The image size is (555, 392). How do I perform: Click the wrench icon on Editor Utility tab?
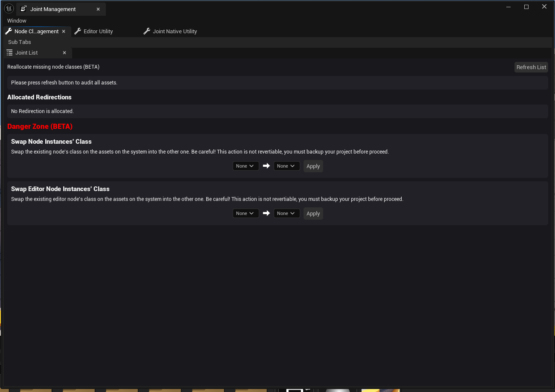[x=78, y=32]
